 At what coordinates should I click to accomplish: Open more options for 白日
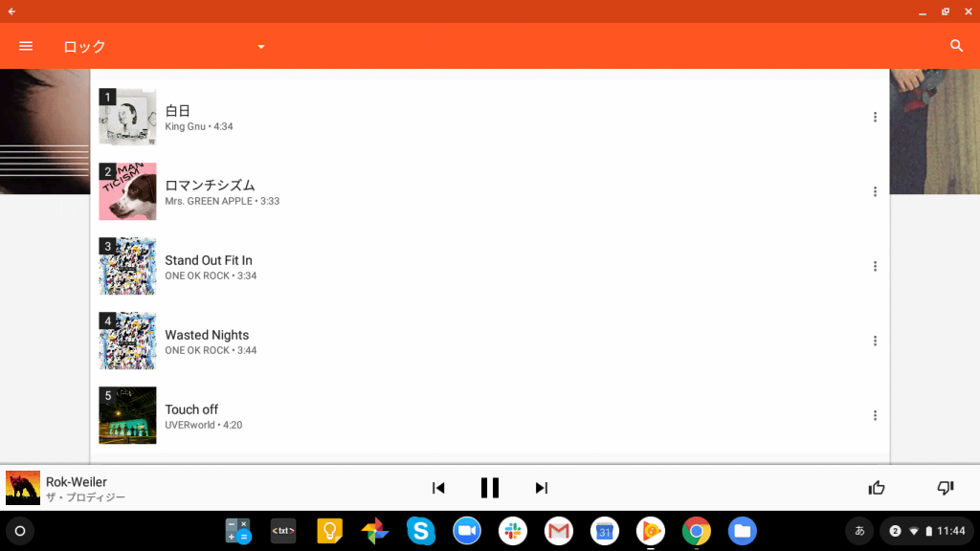pyautogui.click(x=875, y=117)
